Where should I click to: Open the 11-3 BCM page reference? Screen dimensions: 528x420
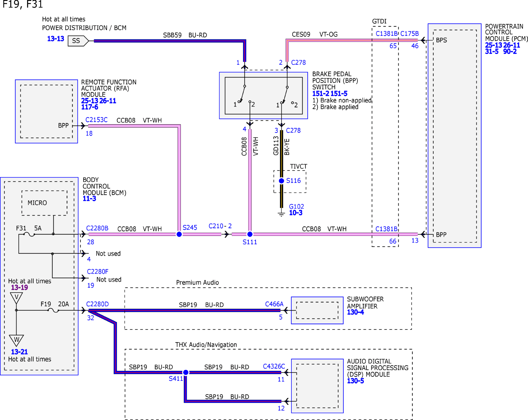tap(89, 199)
